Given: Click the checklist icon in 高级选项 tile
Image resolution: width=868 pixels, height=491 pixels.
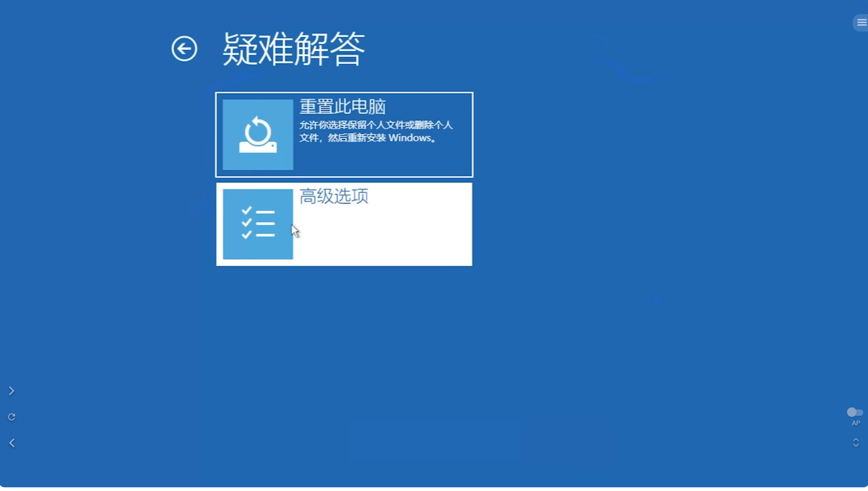Looking at the screenshot, I should pos(257,224).
